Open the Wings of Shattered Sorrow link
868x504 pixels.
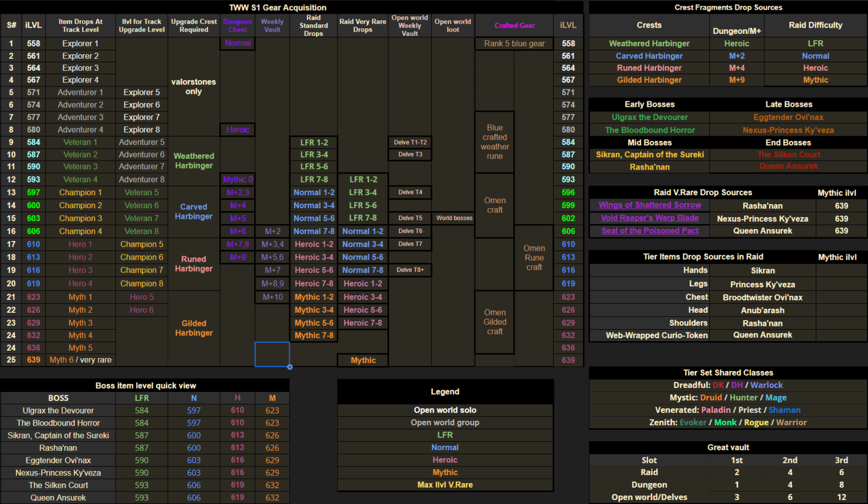coord(649,205)
